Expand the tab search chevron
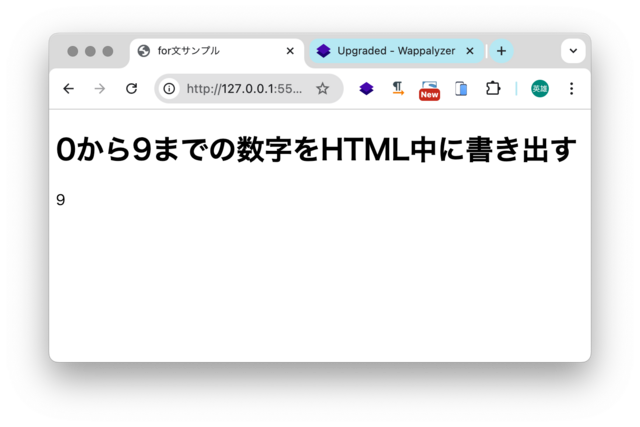 [573, 51]
